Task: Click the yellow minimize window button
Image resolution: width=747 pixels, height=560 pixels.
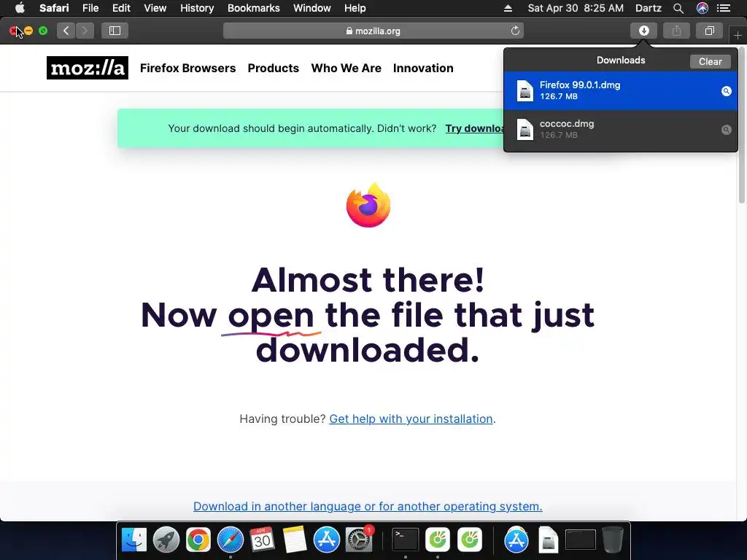Action: tap(28, 31)
